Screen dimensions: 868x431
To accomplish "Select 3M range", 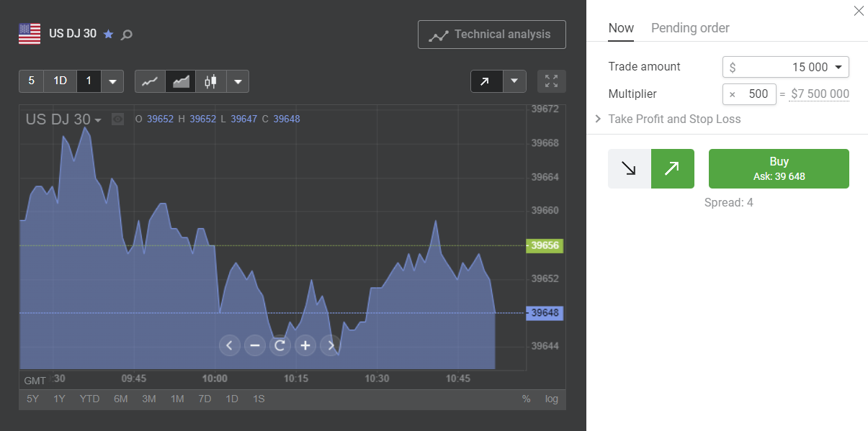I will [149, 399].
